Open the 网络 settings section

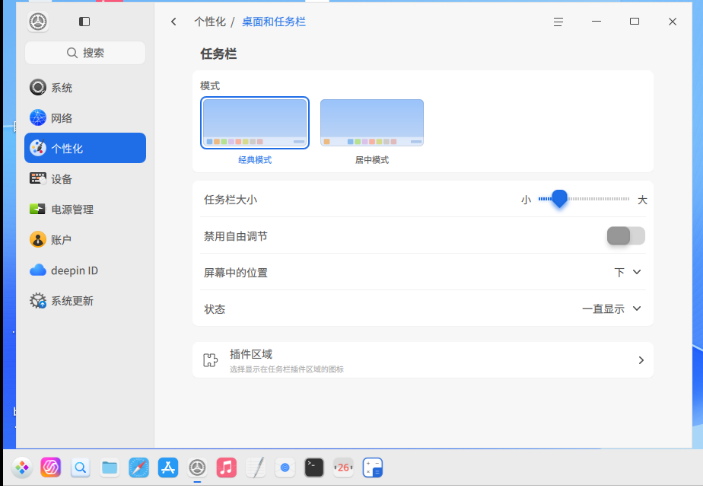[x=85, y=117]
